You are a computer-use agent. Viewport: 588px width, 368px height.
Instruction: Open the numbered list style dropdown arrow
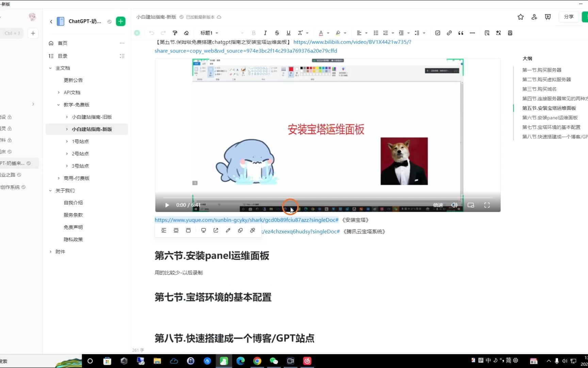(x=393, y=33)
